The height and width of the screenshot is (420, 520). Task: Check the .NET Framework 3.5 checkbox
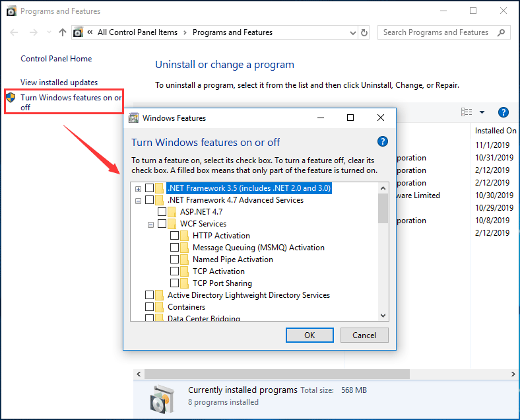point(150,188)
